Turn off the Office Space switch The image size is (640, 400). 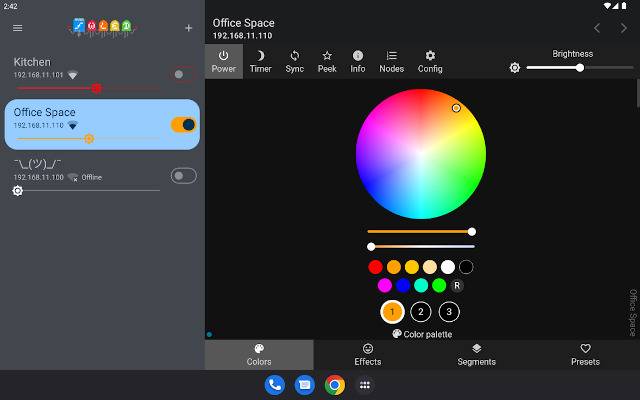click(x=184, y=125)
